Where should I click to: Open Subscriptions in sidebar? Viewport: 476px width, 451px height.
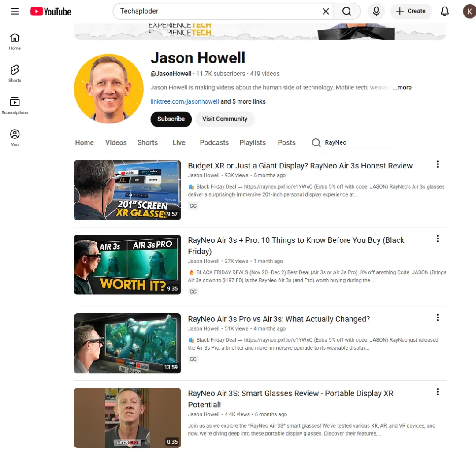[x=15, y=106]
